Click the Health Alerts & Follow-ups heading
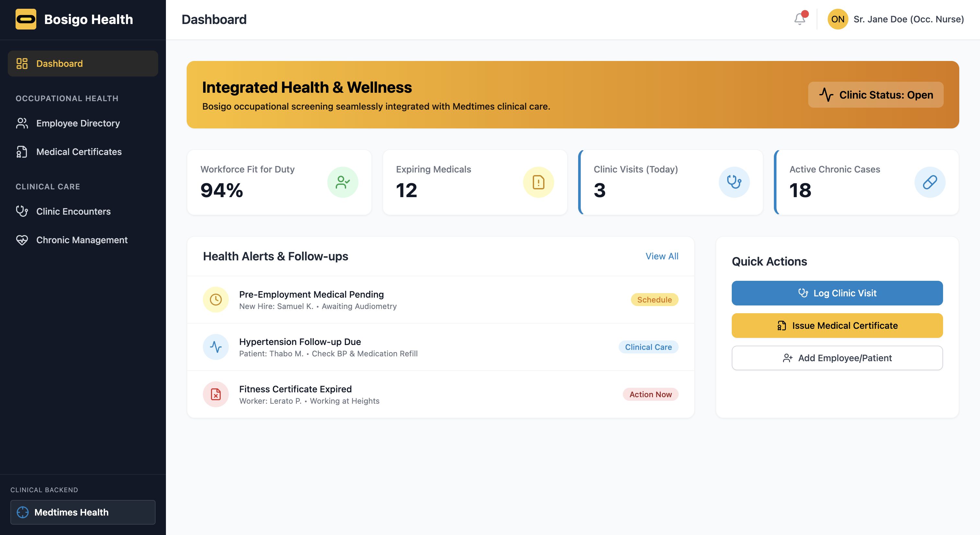Viewport: 980px width, 535px height. click(275, 256)
